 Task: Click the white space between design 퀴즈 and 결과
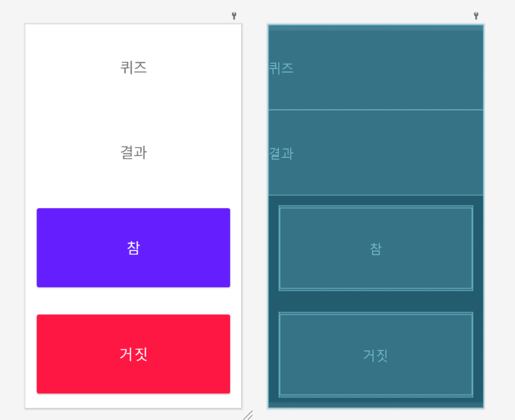click(133, 110)
